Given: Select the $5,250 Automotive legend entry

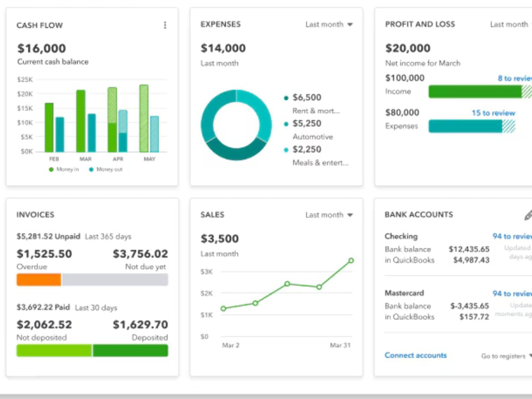Looking at the screenshot, I should (309, 130).
